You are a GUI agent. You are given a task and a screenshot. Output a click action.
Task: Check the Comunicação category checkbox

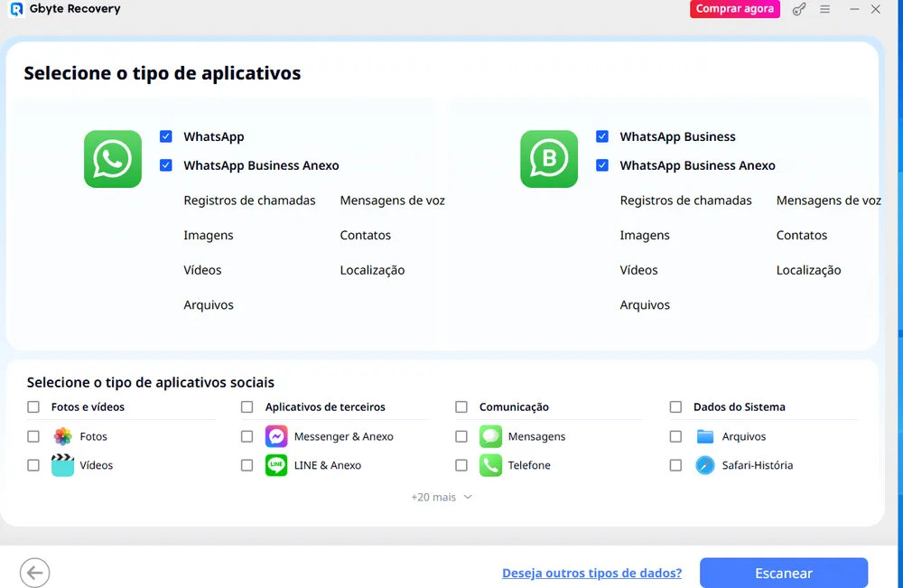point(461,406)
